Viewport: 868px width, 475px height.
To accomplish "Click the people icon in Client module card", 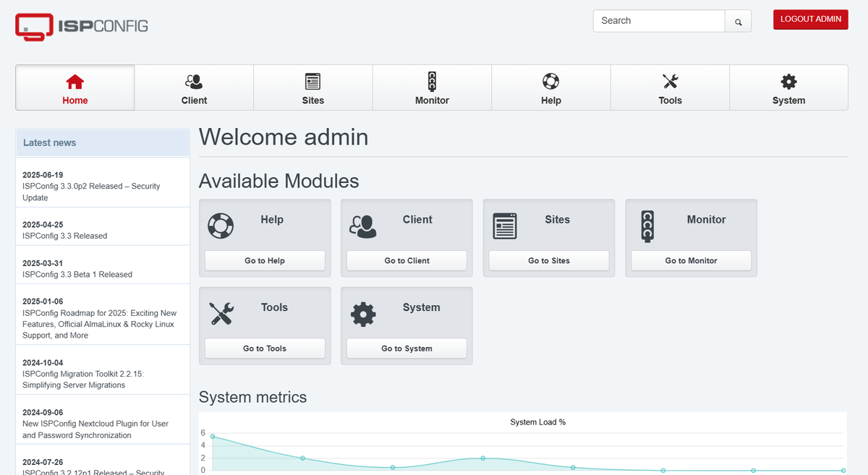I will 363,226.
